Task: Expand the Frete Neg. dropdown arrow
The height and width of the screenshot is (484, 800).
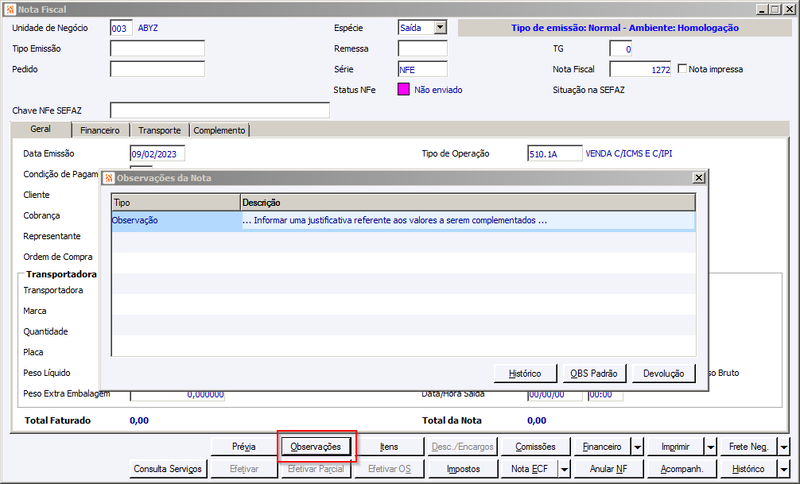Action: click(784, 447)
